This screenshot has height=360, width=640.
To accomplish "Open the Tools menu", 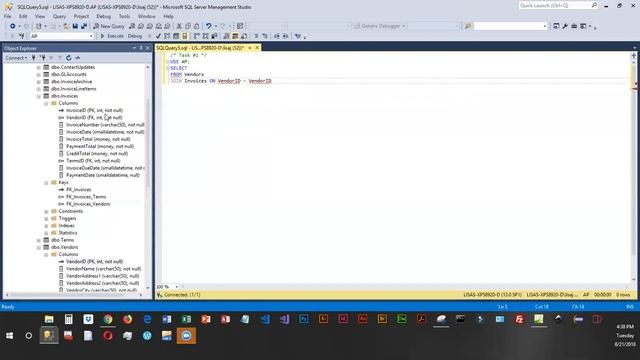I will click(124, 16).
